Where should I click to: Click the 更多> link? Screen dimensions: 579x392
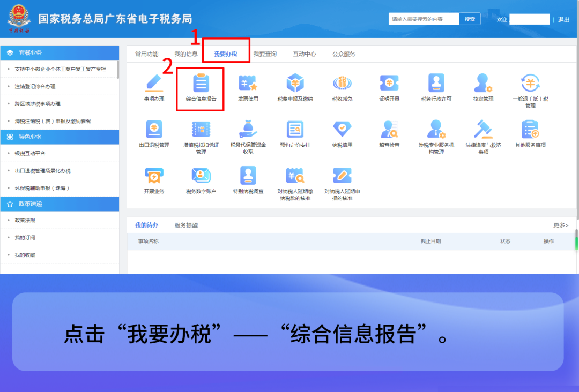click(x=561, y=225)
